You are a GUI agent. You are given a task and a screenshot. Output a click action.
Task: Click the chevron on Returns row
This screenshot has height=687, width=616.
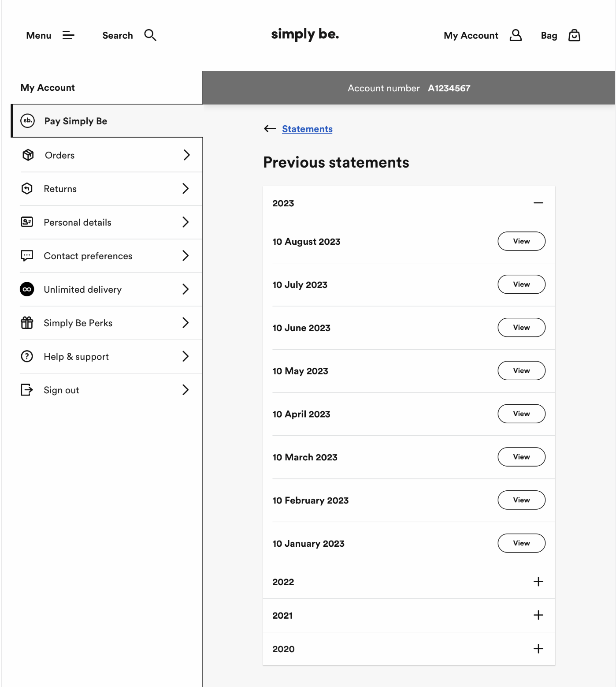(x=186, y=189)
